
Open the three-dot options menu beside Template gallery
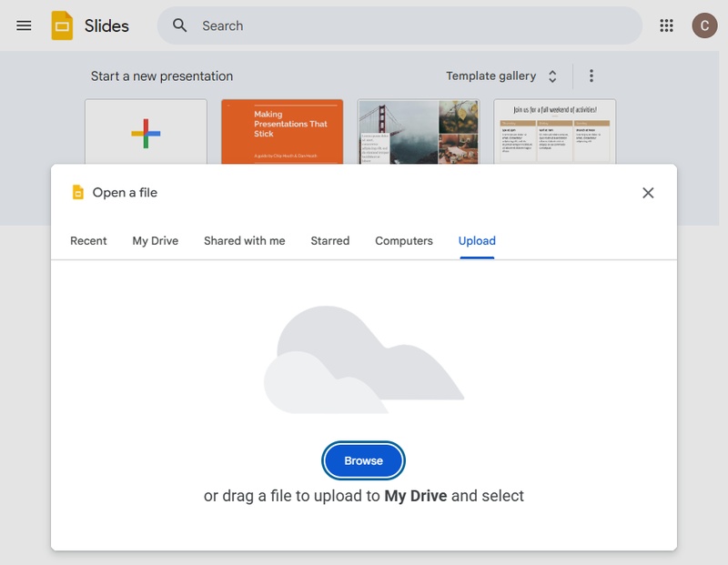pos(591,76)
